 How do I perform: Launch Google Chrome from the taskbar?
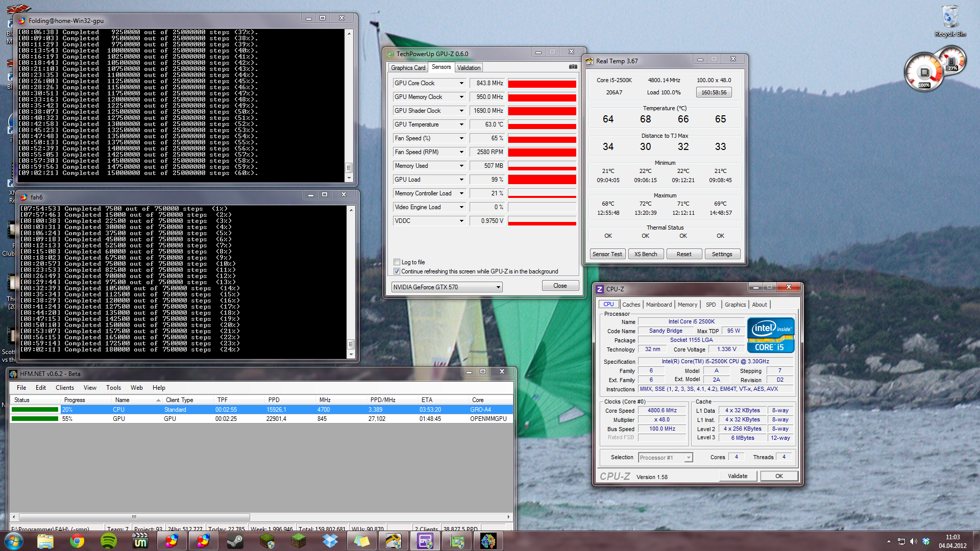(77, 541)
